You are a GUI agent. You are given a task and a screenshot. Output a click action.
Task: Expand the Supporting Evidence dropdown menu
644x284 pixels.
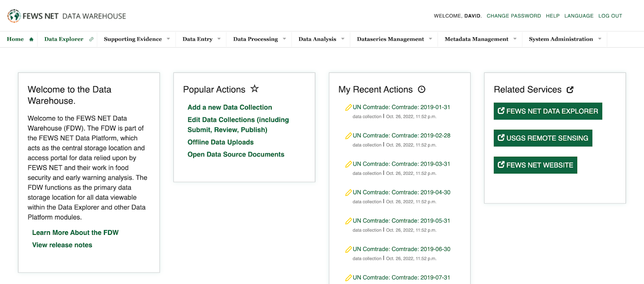click(x=137, y=39)
